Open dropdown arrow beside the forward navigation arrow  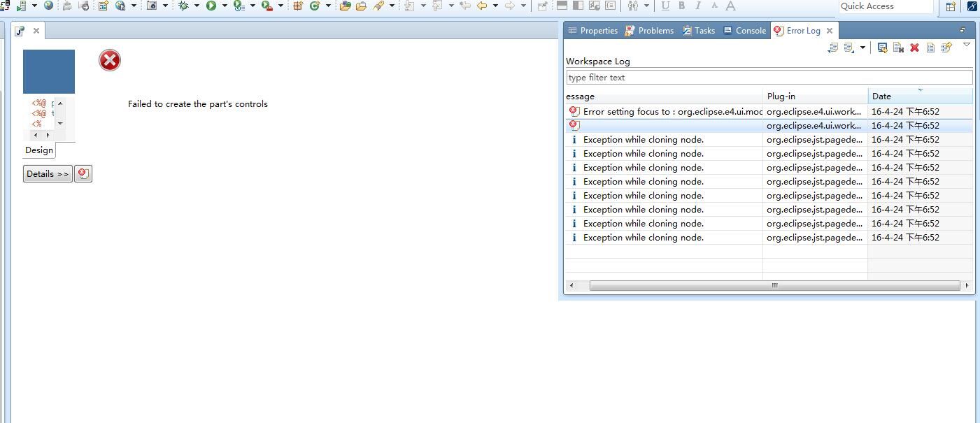click(523, 6)
